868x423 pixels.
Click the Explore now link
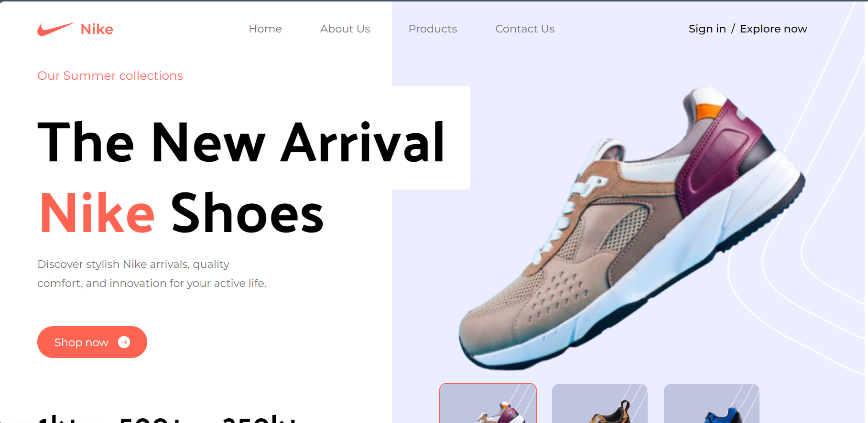773,29
